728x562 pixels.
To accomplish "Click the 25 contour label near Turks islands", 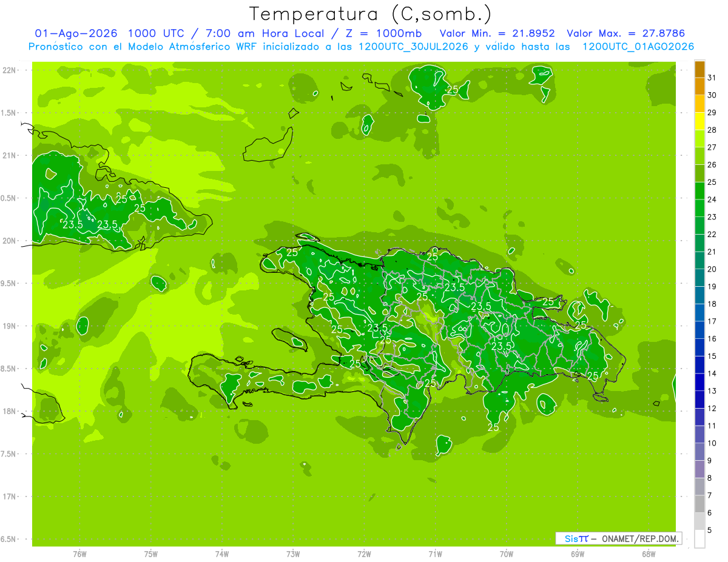I will [452, 89].
